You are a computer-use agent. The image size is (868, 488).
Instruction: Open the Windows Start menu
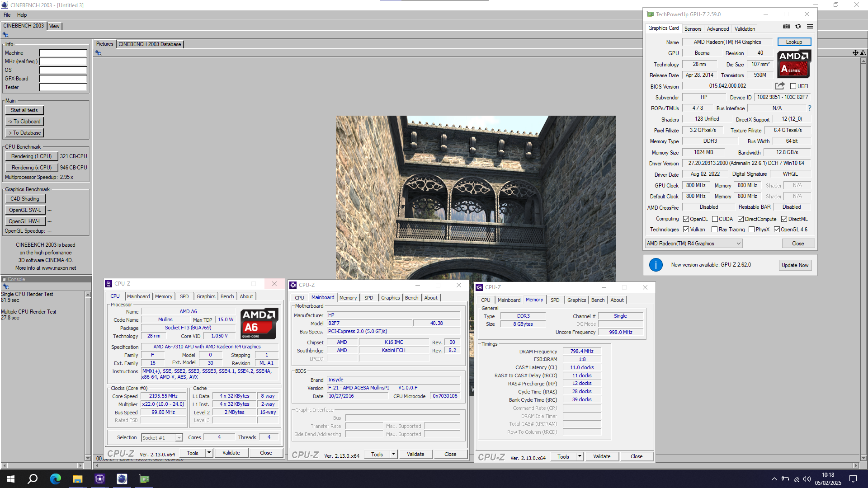coord(11,479)
